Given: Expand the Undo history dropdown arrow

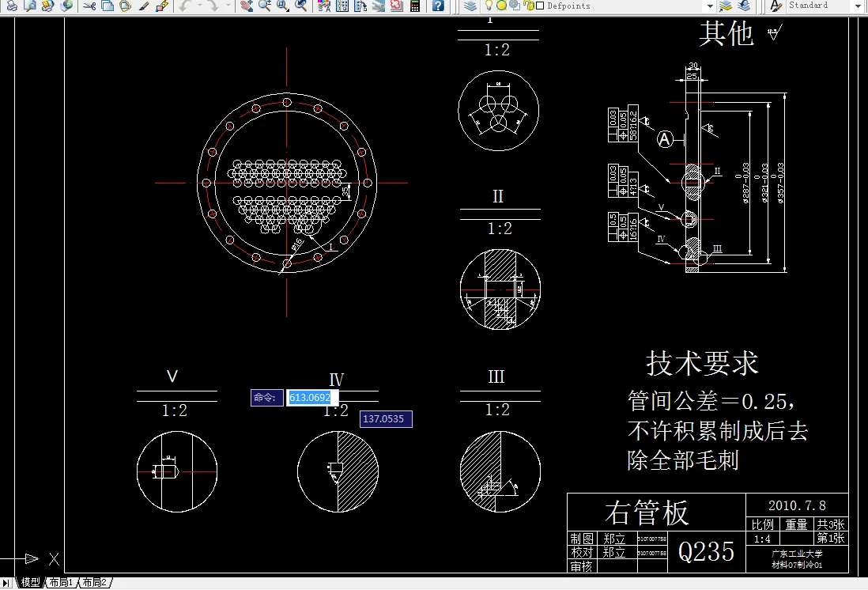Looking at the screenshot, I should click(199, 6).
